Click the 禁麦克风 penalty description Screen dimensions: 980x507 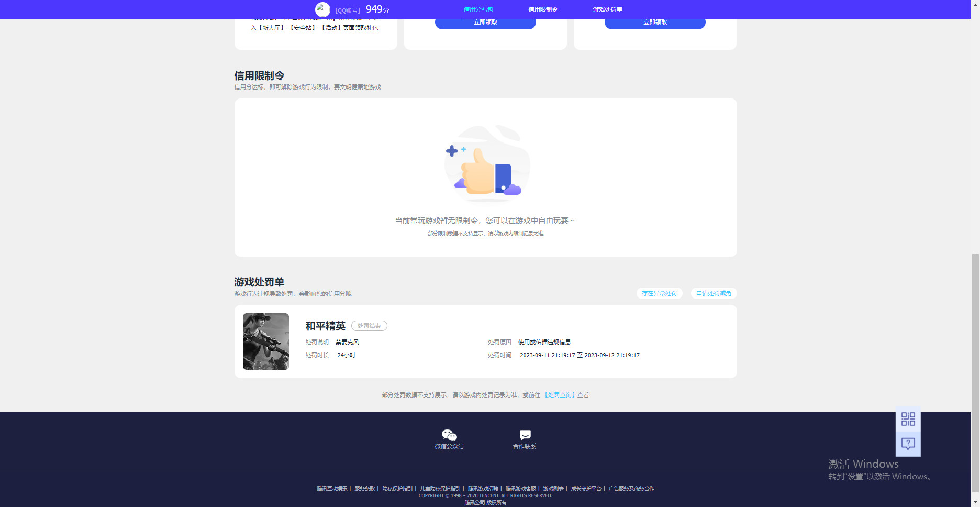click(x=347, y=342)
